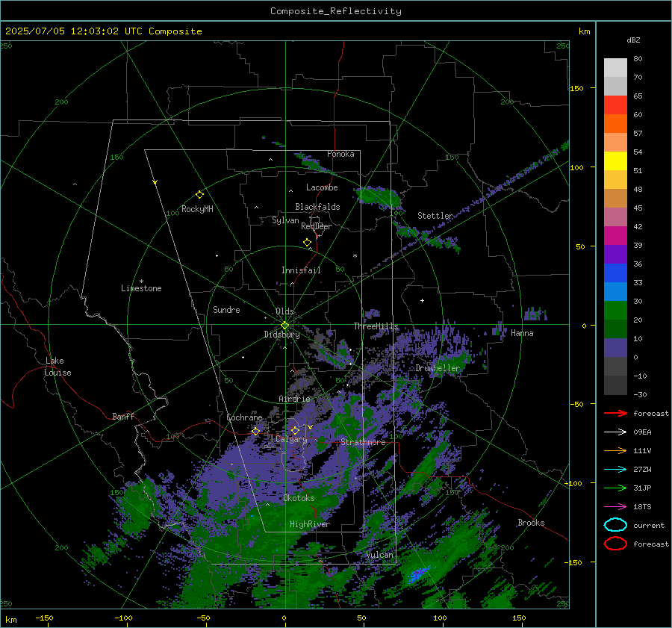Viewport: 672px width, 628px height.
Task: Click the Olds town label
Action: [284, 311]
